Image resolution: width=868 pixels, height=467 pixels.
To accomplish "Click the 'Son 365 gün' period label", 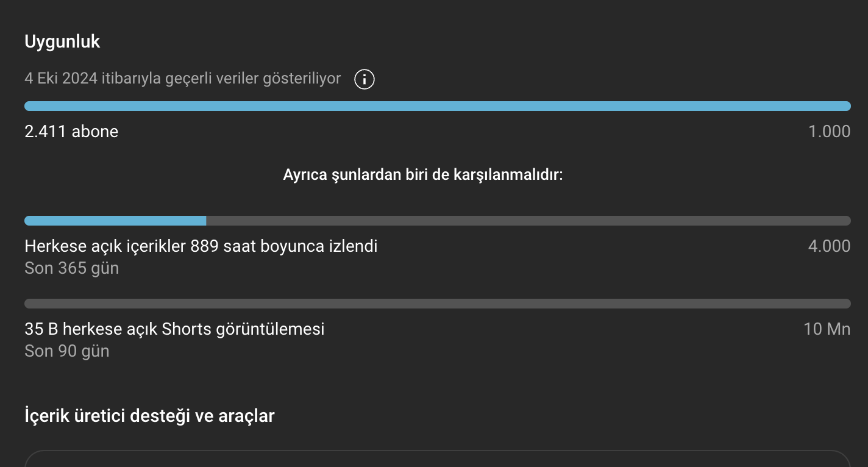I will 71,268.
